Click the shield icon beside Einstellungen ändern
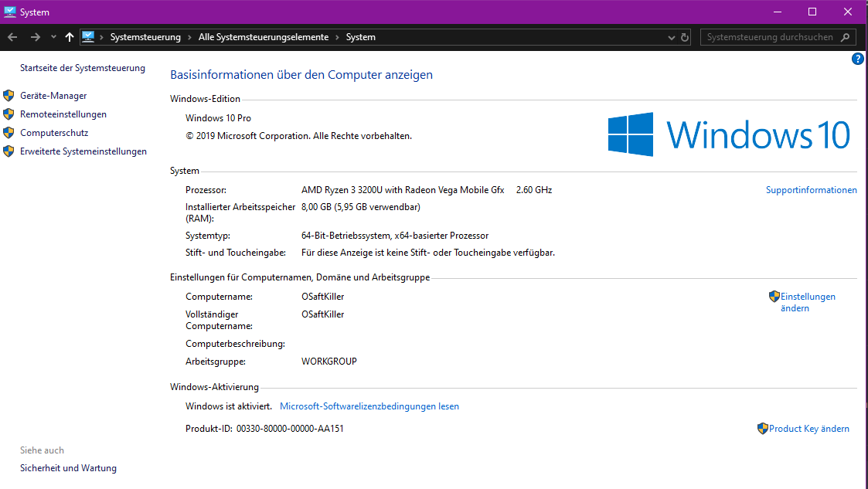 pyautogui.click(x=774, y=297)
